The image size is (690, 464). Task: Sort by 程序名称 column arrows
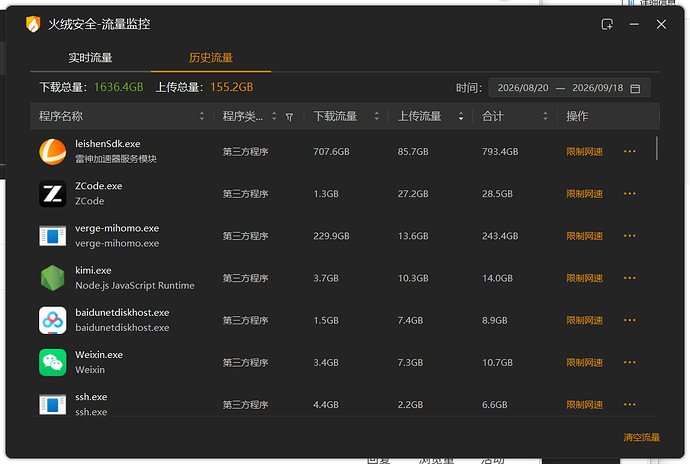coord(202,116)
